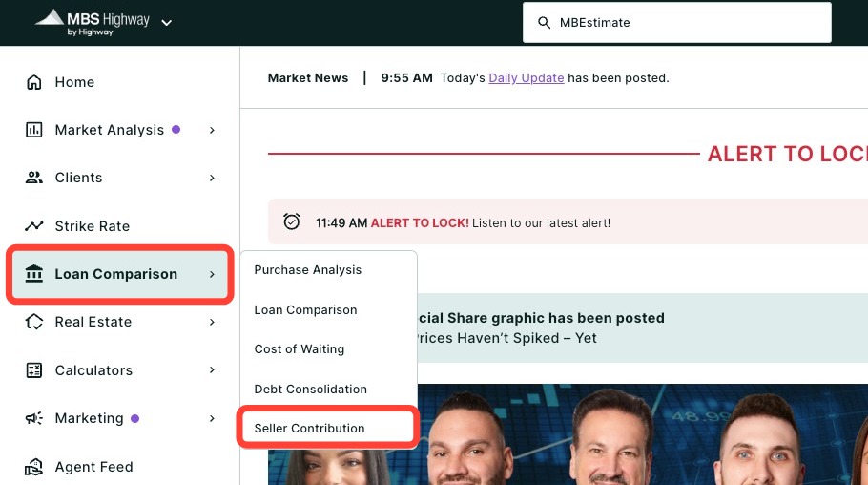Click the Market News label
Screen dimensions: 868x485
(308, 78)
